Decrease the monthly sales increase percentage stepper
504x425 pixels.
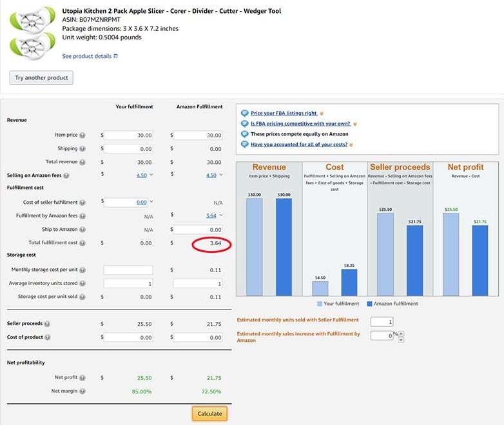pos(401,340)
